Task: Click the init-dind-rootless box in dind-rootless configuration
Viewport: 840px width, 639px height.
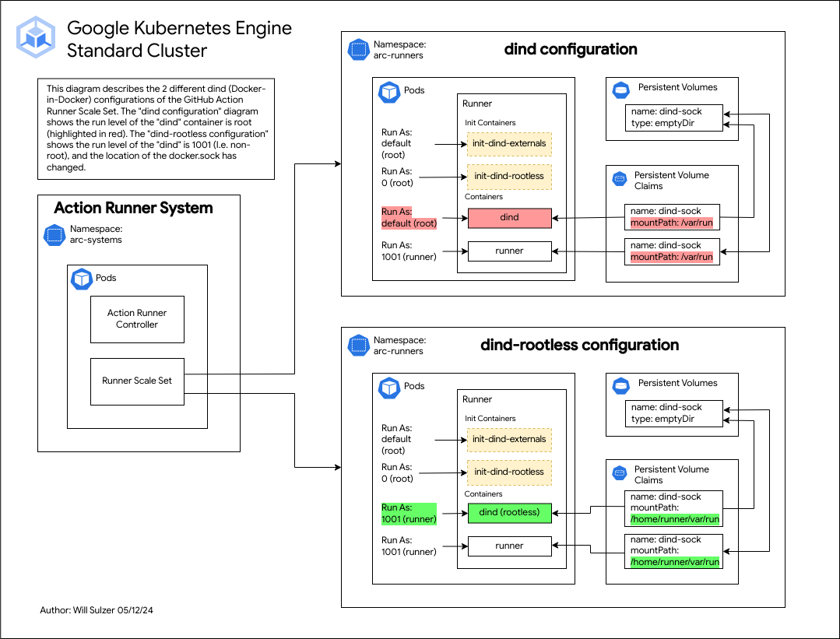Action: coord(509,472)
